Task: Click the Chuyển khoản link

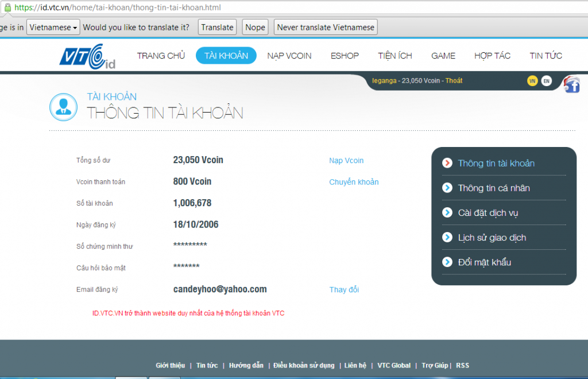Action: point(354,182)
